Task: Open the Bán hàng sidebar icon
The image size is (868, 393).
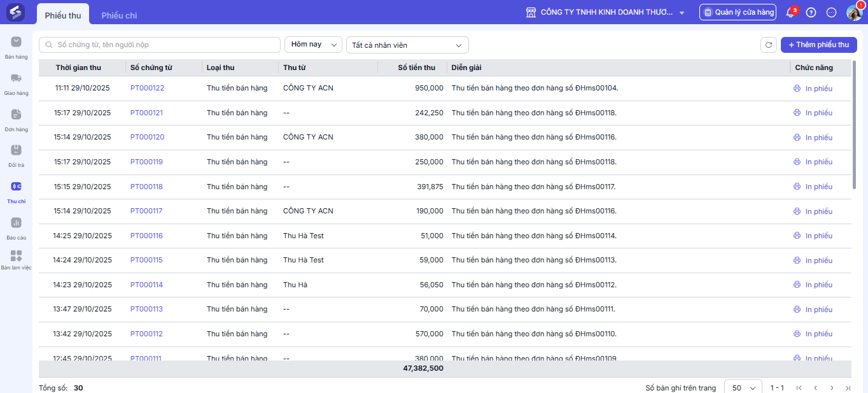Action: pyautogui.click(x=16, y=42)
